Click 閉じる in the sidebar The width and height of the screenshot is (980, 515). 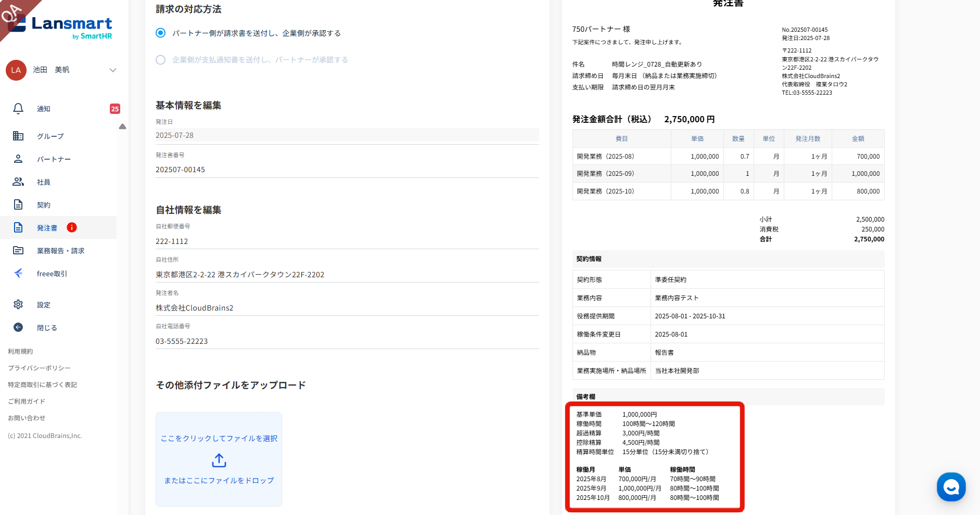pos(47,328)
